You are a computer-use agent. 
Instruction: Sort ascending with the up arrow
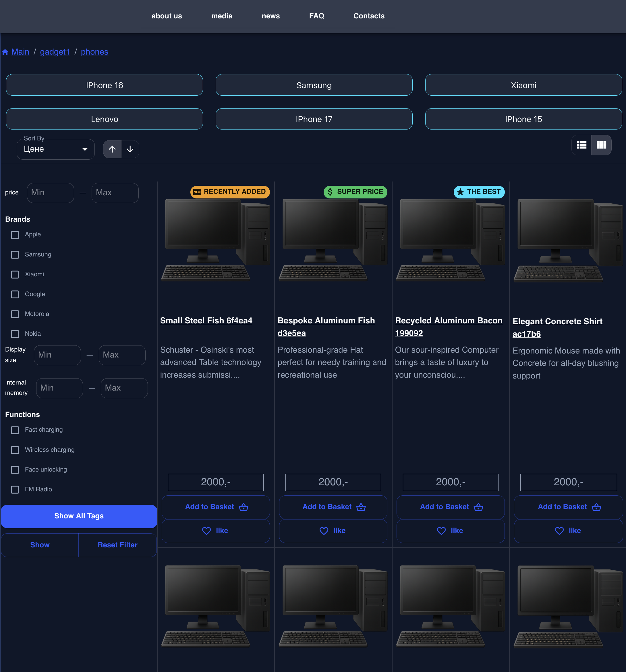coord(112,149)
